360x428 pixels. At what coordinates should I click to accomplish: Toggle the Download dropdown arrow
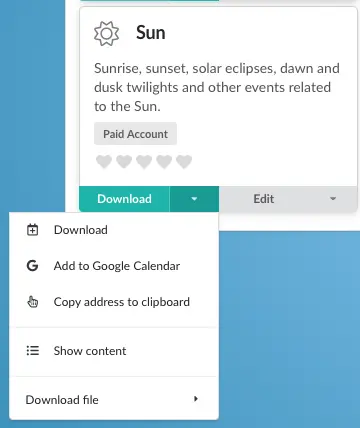(x=194, y=199)
